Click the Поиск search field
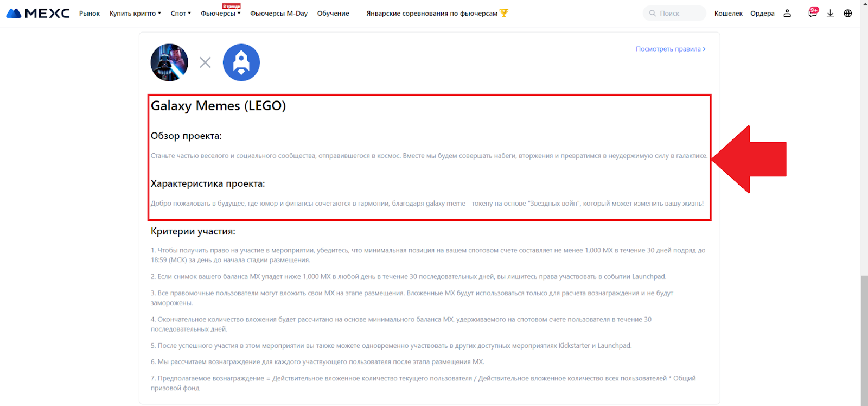Screen dimensions: 868x406 [x=674, y=13]
